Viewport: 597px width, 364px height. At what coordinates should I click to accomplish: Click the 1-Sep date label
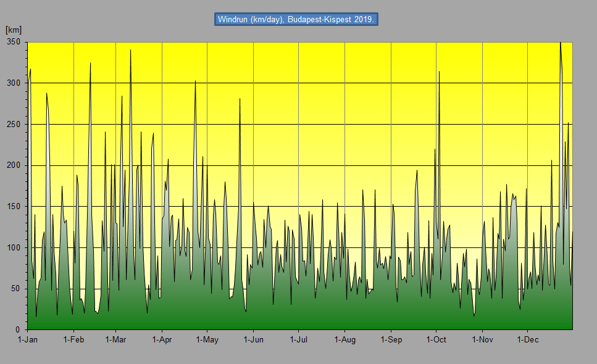391,340
